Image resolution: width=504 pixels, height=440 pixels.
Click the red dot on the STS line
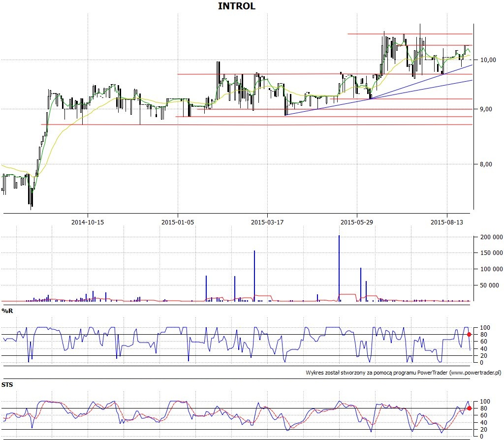coord(469,408)
